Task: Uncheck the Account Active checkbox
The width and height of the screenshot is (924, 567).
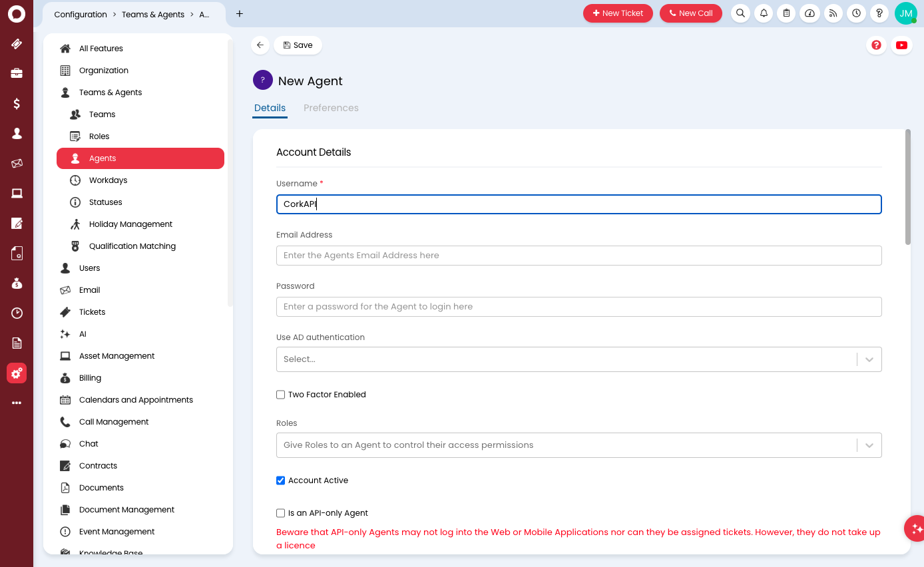Action: coord(281,480)
